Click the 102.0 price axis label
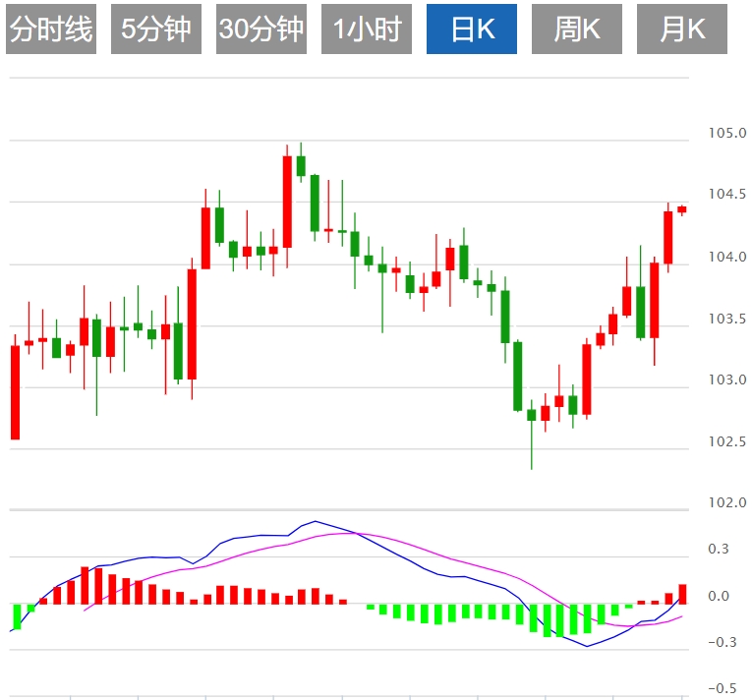The width and height of the screenshot is (752, 700). [x=727, y=502]
